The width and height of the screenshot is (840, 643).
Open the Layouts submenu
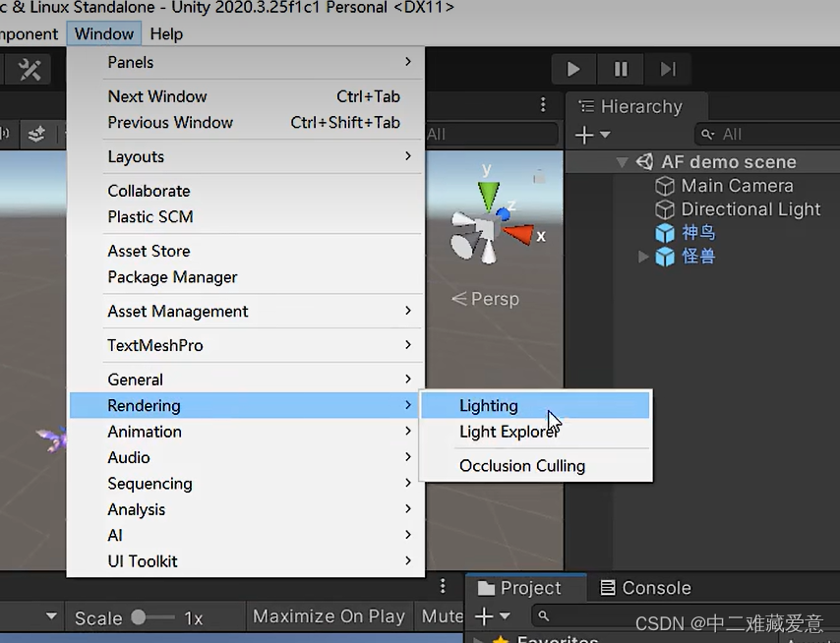tap(247, 156)
